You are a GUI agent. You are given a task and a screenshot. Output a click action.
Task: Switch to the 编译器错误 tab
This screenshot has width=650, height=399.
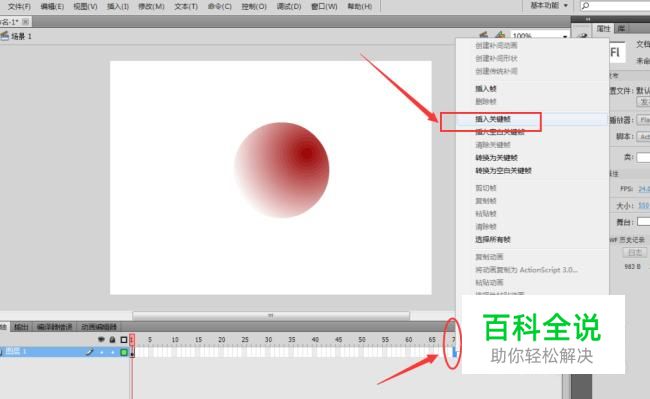point(54,327)
